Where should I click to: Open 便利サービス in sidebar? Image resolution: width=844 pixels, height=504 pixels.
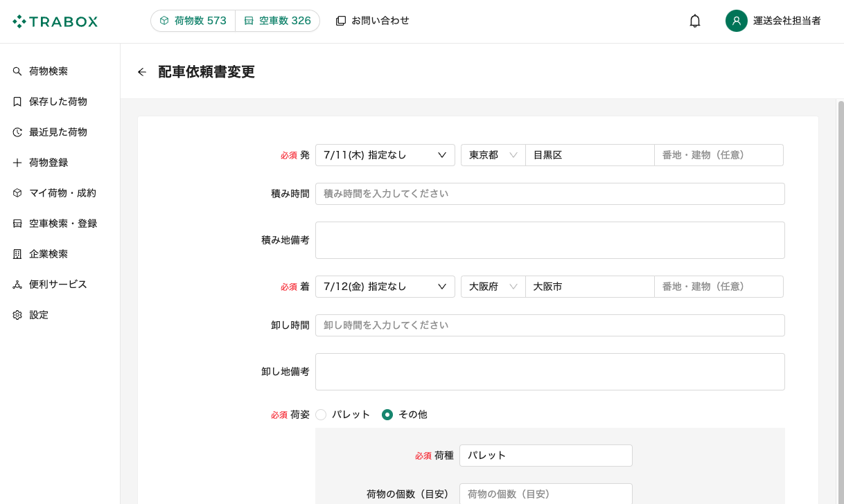(x=60, y=285)
